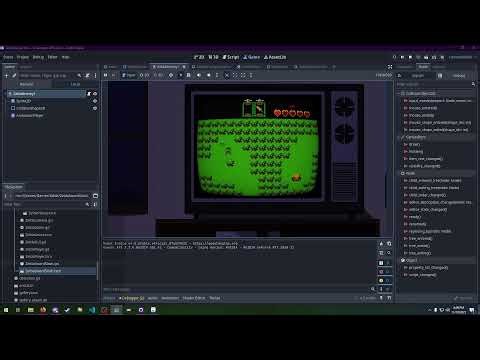The width and height of the screenshot is (480, 360).
Task: Select the ready() signal
Action: point(415,217)
